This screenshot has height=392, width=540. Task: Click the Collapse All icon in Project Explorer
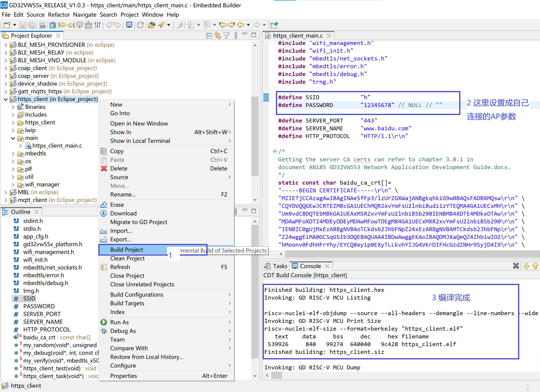(209, 36)
